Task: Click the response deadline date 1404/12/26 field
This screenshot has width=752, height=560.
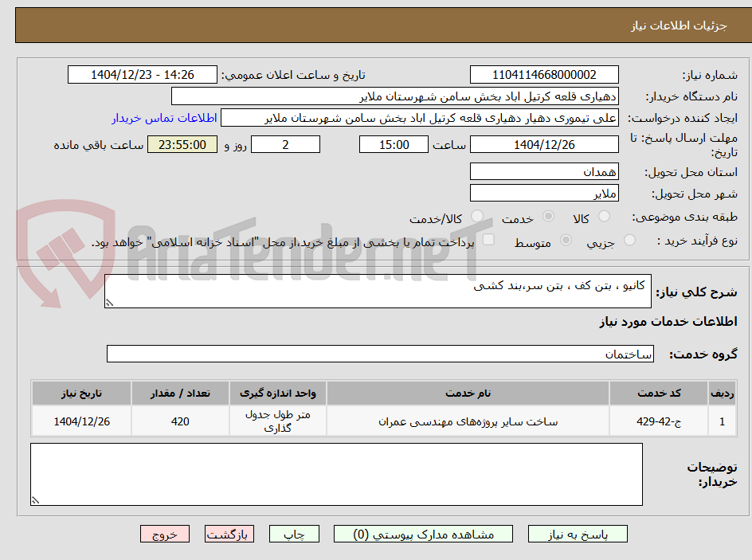Action: coord(544,144)
